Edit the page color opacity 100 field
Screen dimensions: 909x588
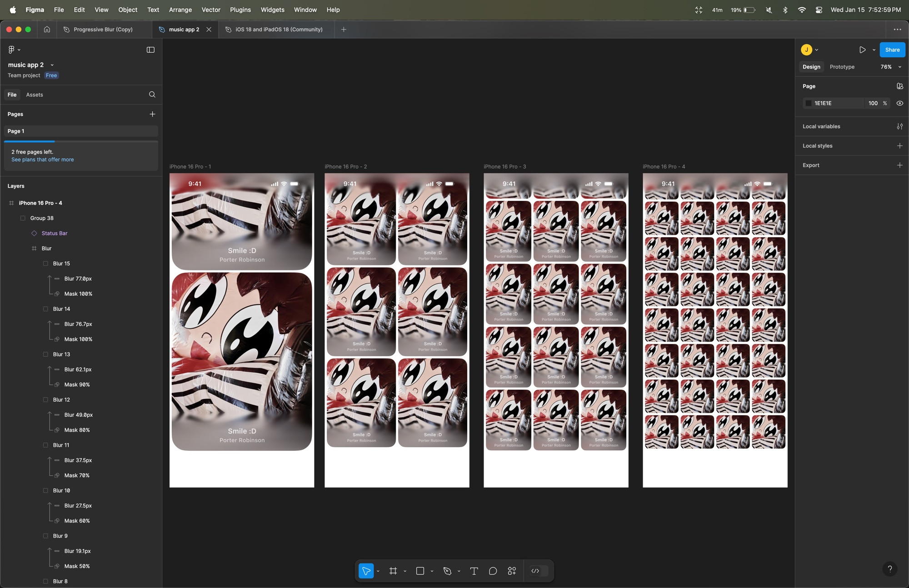[873, 103]
